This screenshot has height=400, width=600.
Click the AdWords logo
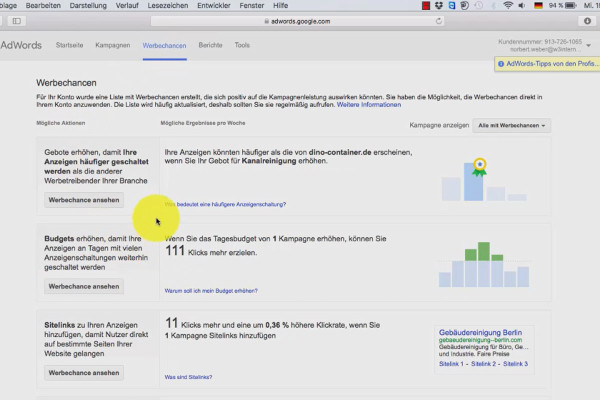tap(21, 45)
